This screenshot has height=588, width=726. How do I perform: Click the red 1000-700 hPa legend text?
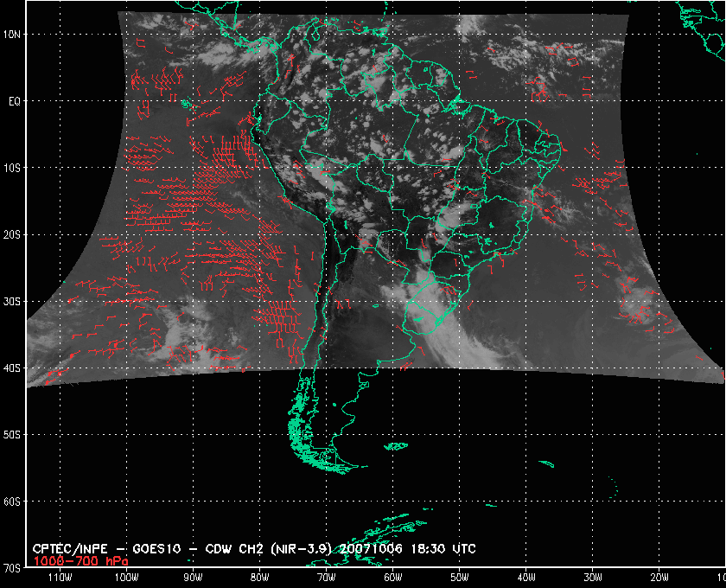(x=74, y=560)
